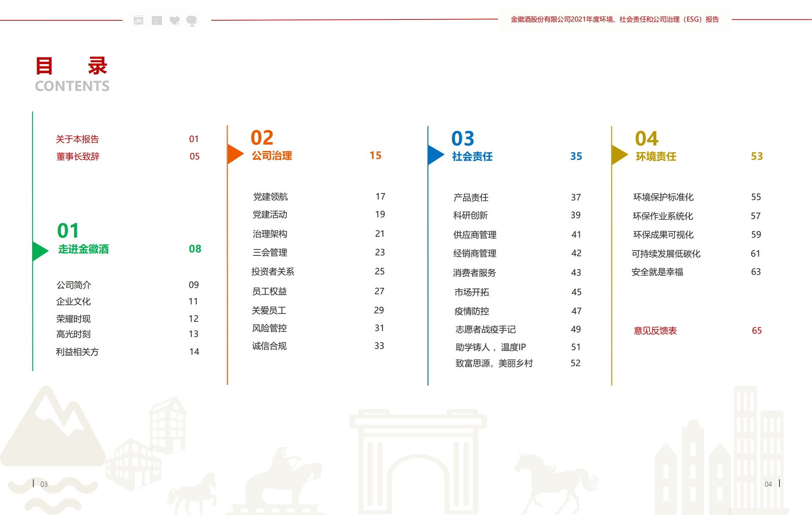Open the 志愿者战疫手记 entry

[x=486, y=329]
